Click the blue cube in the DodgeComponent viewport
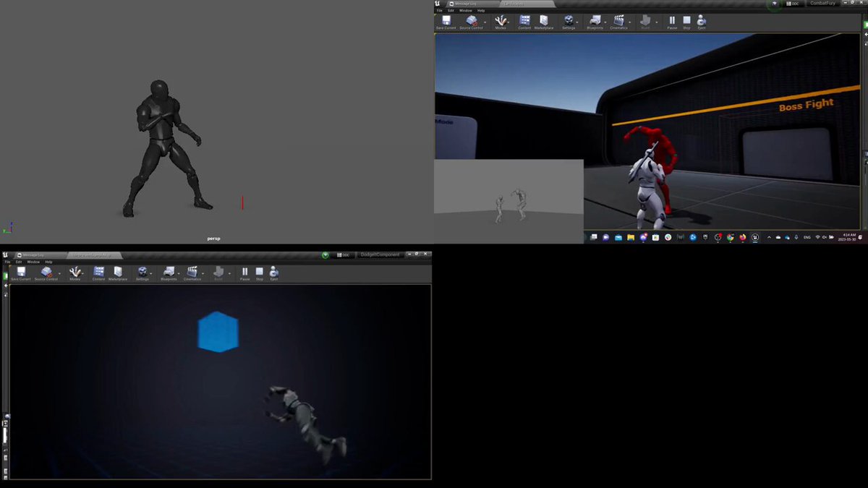Screen dimensions: 868x488 point(218,333)
